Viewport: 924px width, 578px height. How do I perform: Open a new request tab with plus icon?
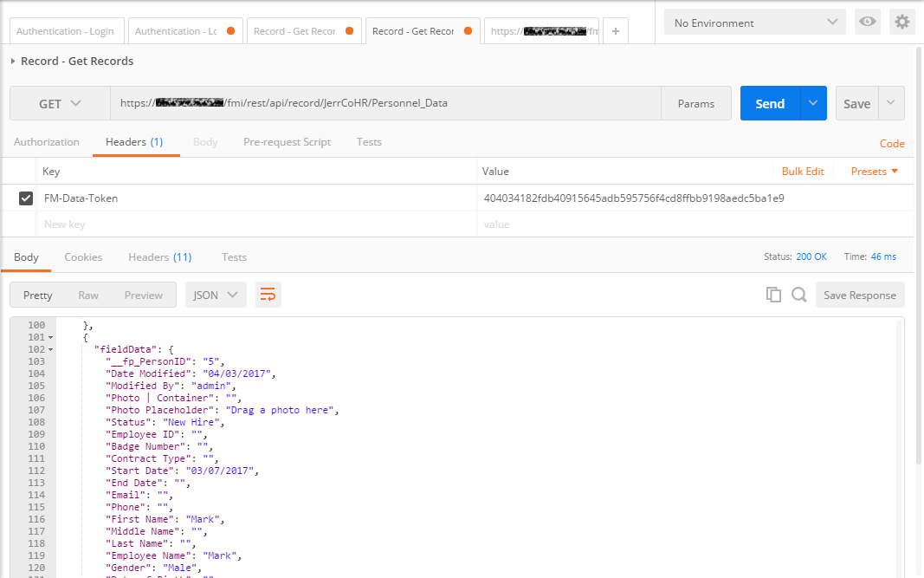pyautogui.click(x=615, y=30)
